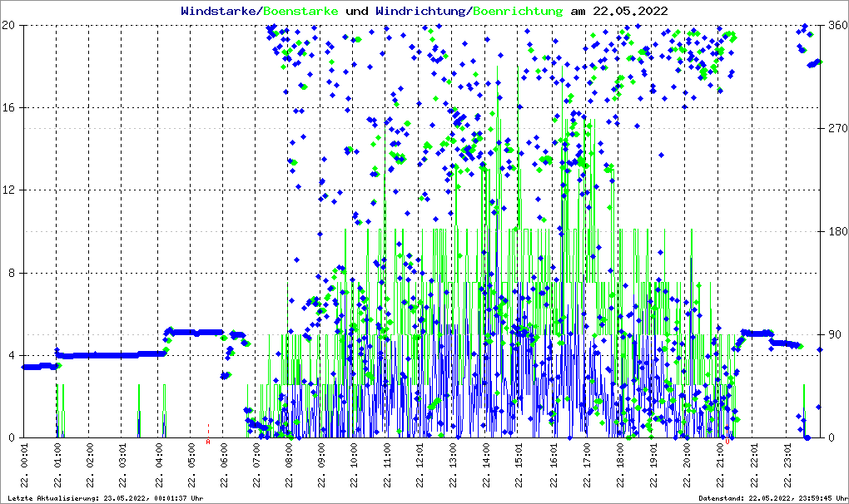Click the red marker on the axis at 21:00
Viewport: 849px width, 504px height.
(727, 442)
